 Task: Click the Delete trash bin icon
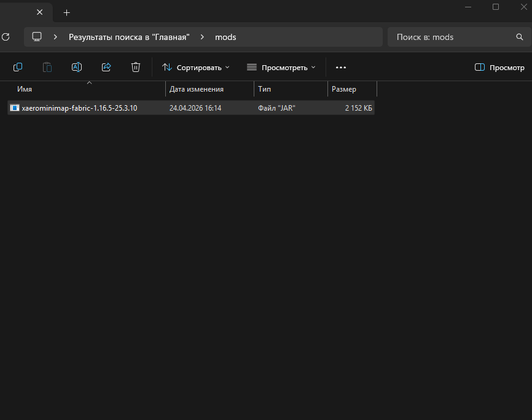coord(136,67)
